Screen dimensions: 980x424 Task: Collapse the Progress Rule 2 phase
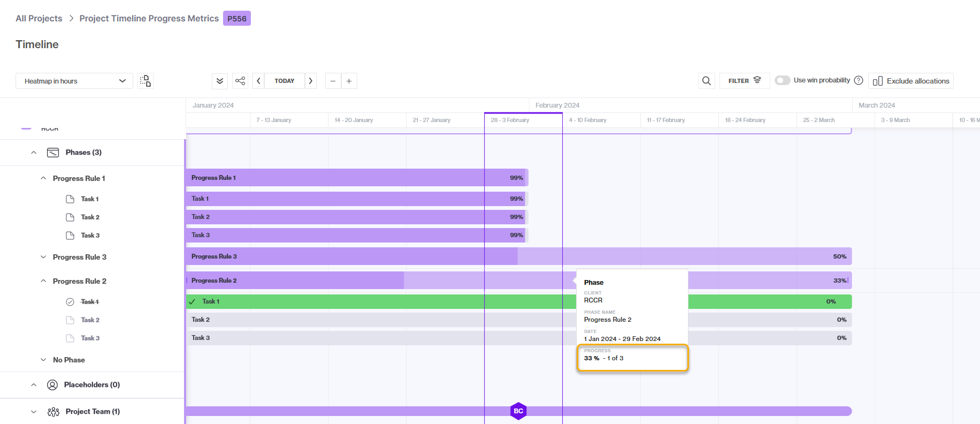point(43,281)
